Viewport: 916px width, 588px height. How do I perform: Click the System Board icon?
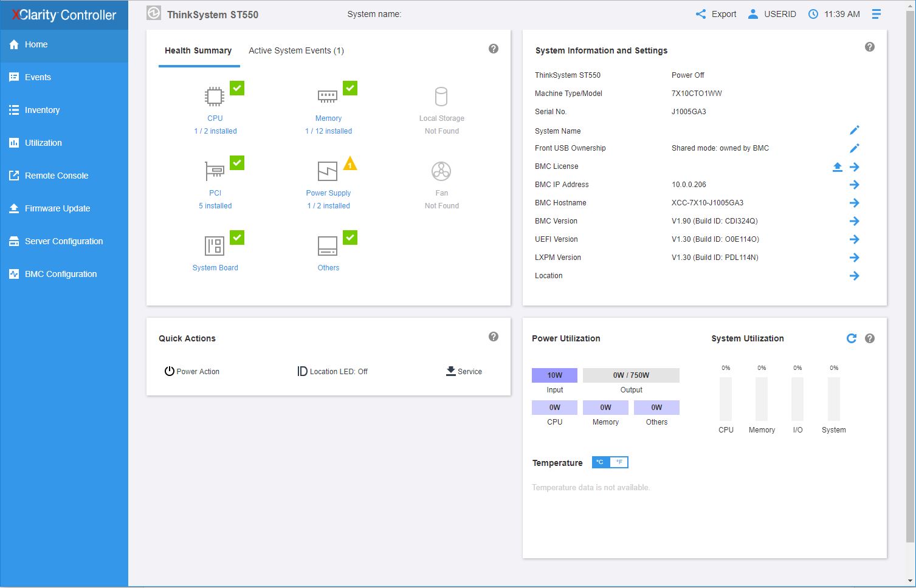coord(215,246)
